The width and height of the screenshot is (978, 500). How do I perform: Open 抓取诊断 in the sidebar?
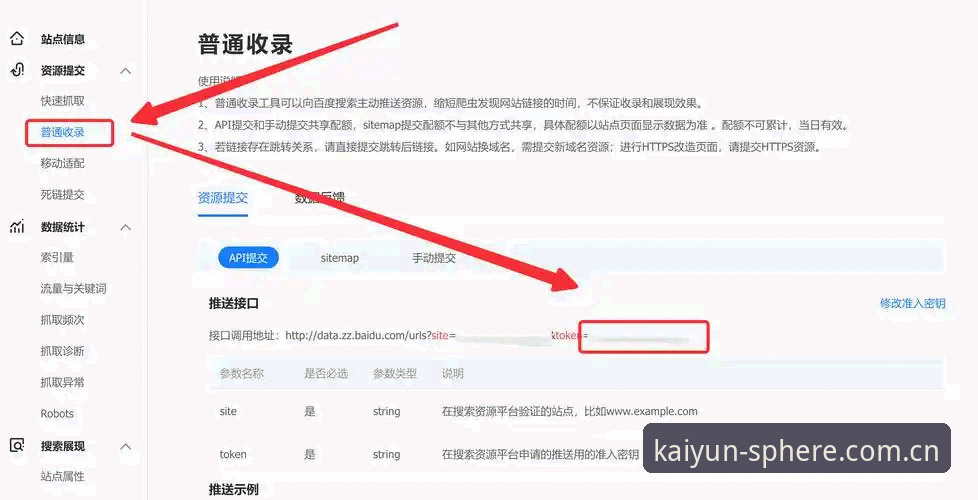click(62, 351)
